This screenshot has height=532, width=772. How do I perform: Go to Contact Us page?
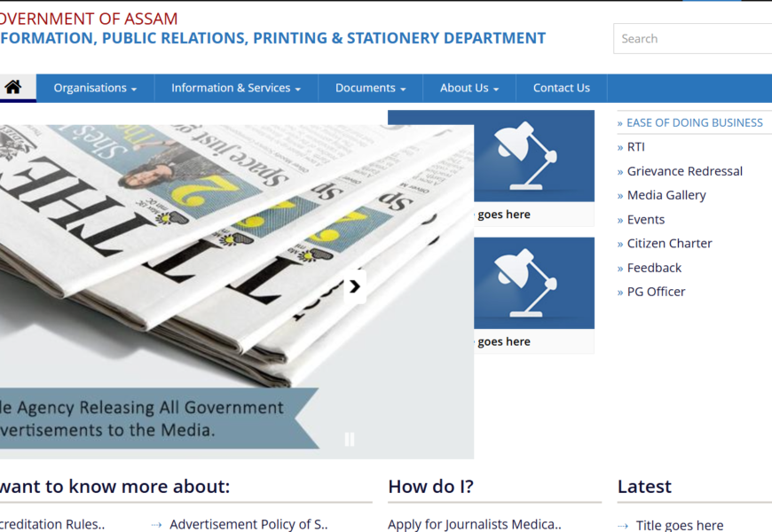[561, 88]
